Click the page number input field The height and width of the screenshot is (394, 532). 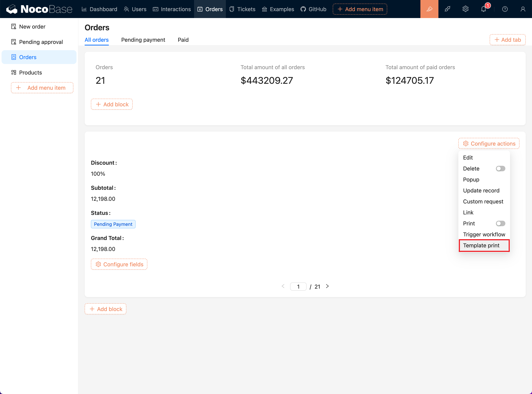298,286
